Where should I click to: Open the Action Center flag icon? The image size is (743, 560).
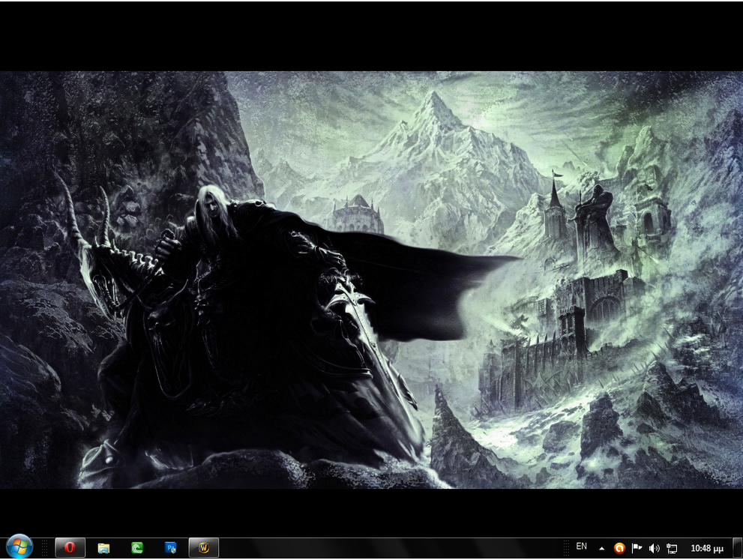[x=637, y=549]
